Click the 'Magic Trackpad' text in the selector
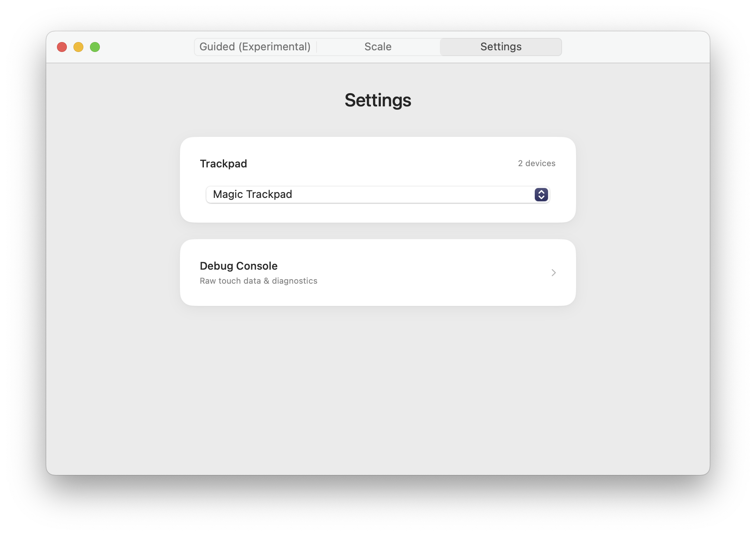The height and width of the screenshot is (536, 756). 253,194
